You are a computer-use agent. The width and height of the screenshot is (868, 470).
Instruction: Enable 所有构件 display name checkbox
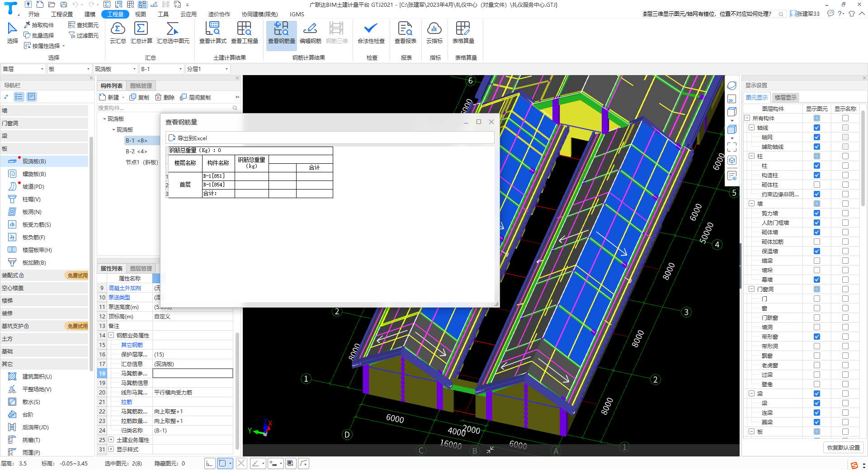845,118
